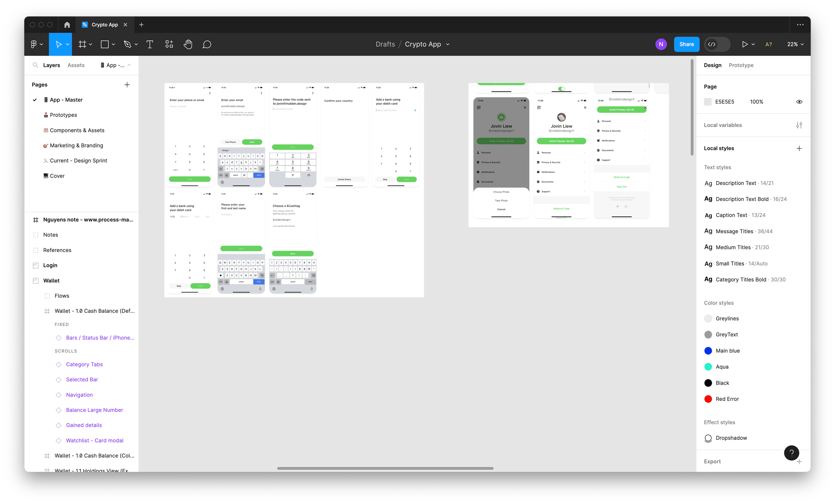The width and height of the screenshot is (835, 504).
Task: Click the Share button
Action: 686,44
